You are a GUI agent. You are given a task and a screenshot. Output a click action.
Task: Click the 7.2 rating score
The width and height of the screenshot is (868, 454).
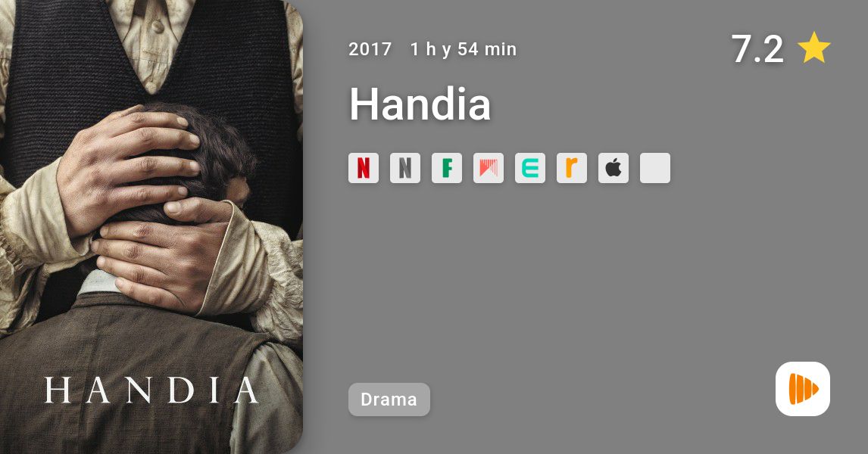pos(757,48)
